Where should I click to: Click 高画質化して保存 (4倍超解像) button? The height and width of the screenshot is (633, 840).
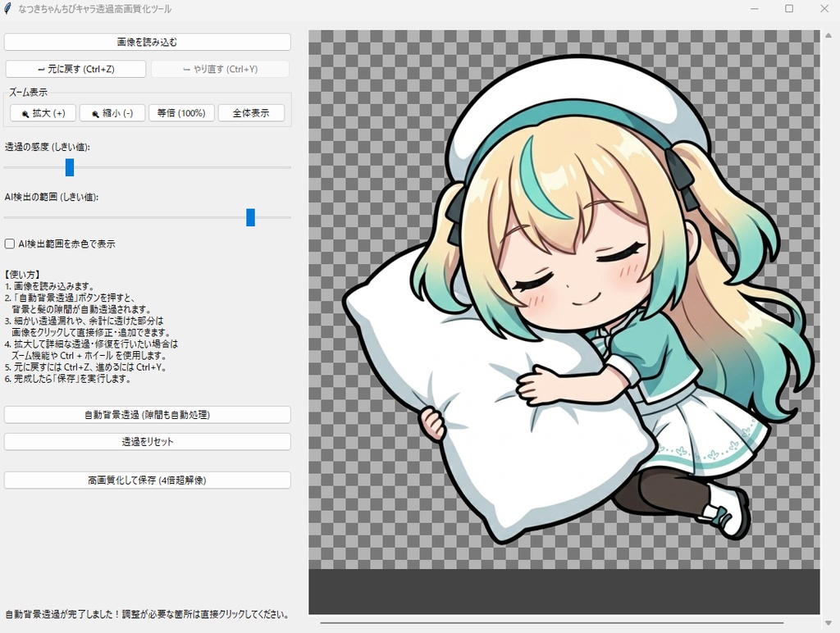click(x=148, y=480)
